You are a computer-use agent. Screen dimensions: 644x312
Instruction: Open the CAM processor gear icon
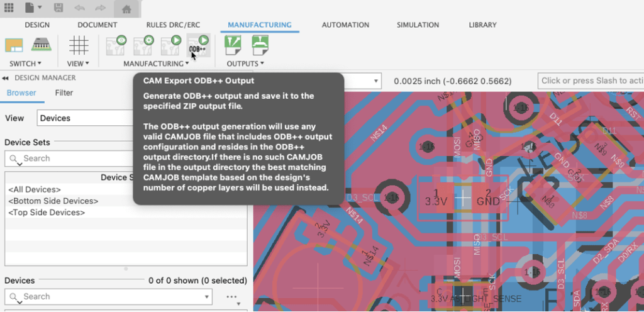(x=143, y=45)
